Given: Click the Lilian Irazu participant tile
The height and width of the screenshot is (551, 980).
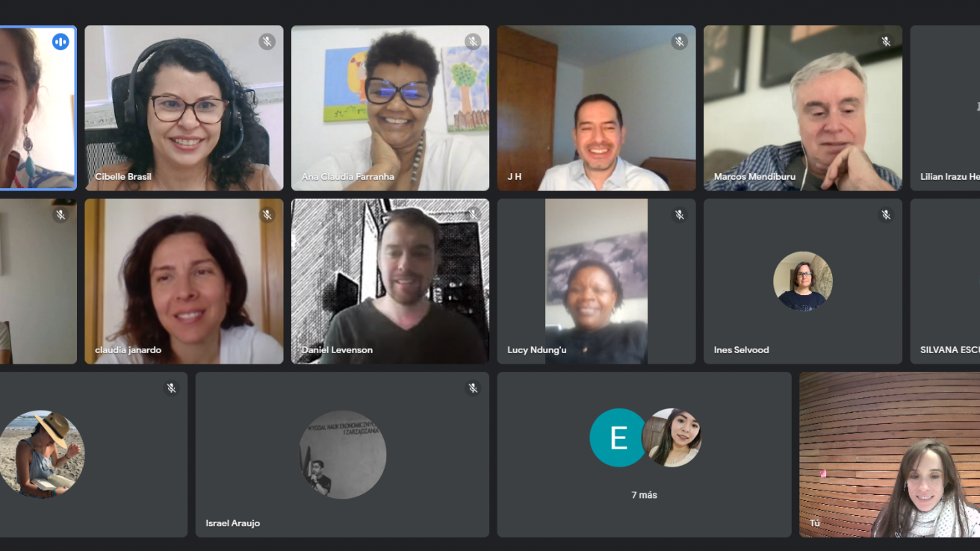Looking at the screenshot, I should click(945, 108).
